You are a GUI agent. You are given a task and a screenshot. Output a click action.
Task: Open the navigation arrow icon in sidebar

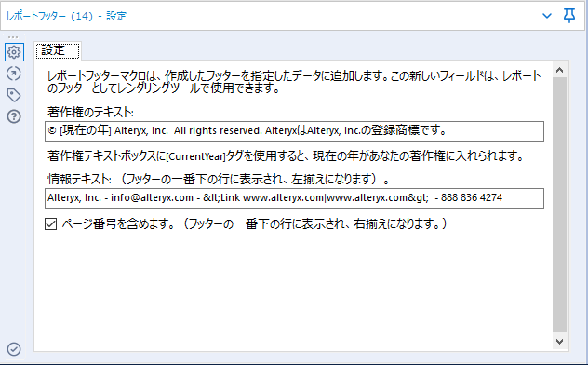(14, 74)
